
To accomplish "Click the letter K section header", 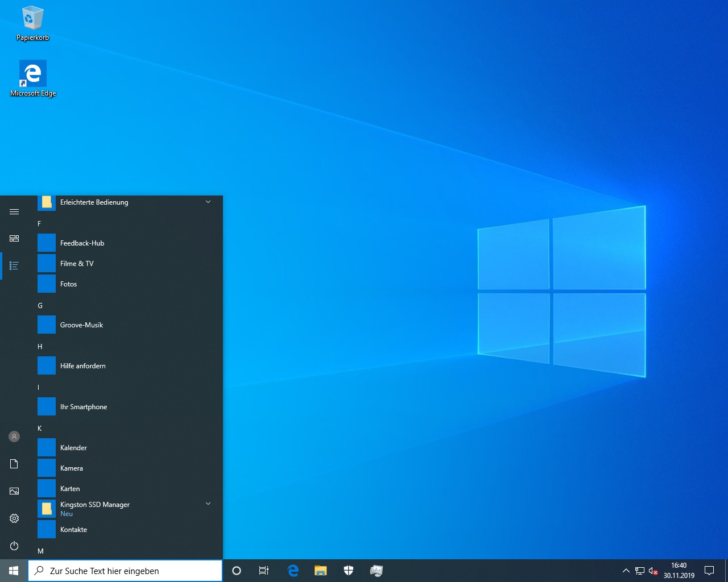I will pos(40,429).
